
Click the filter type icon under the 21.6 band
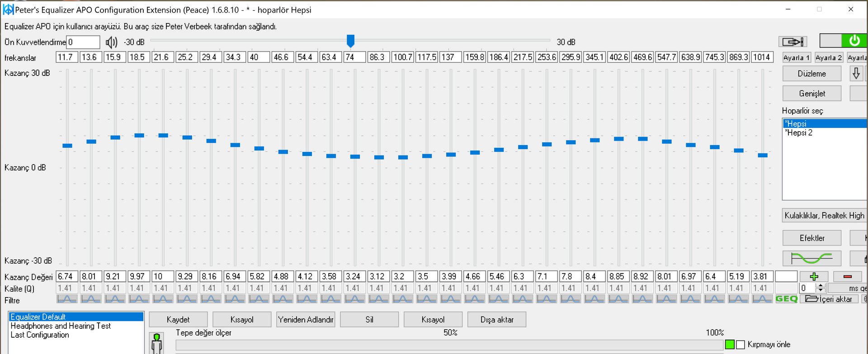click(x=163, y=299)
